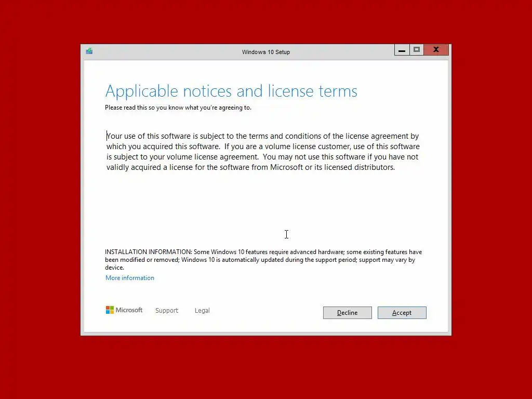The image size is (532, 399).
Task: Open the More information link
Action: click(129, 278)
